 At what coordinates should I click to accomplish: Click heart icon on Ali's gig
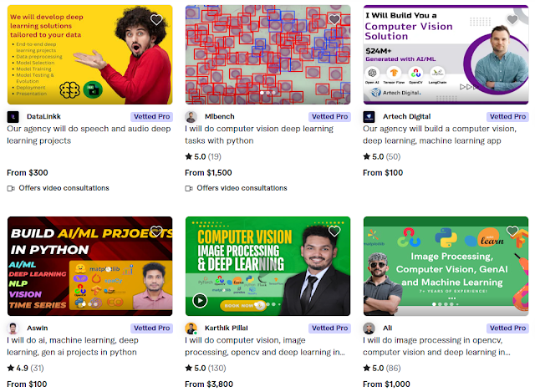tap(512, 232)
